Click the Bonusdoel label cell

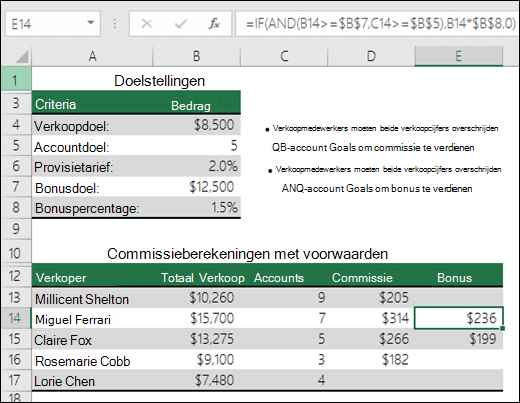click(92, 188)
